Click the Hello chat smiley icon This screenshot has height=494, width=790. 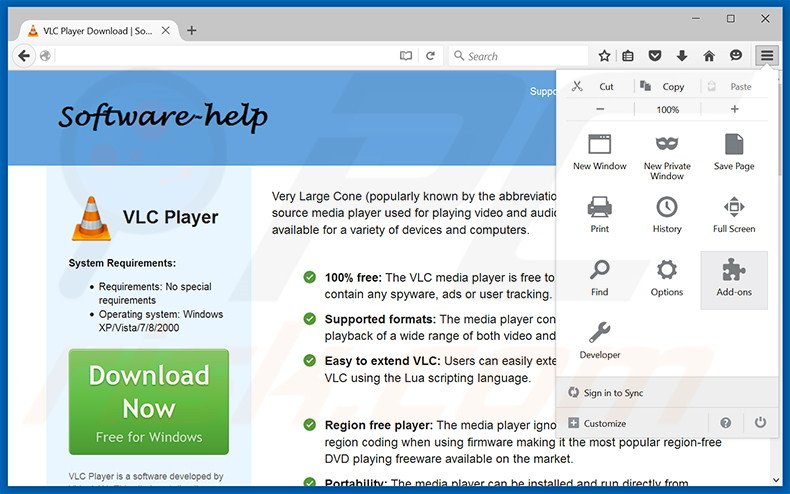pos(736,55)
